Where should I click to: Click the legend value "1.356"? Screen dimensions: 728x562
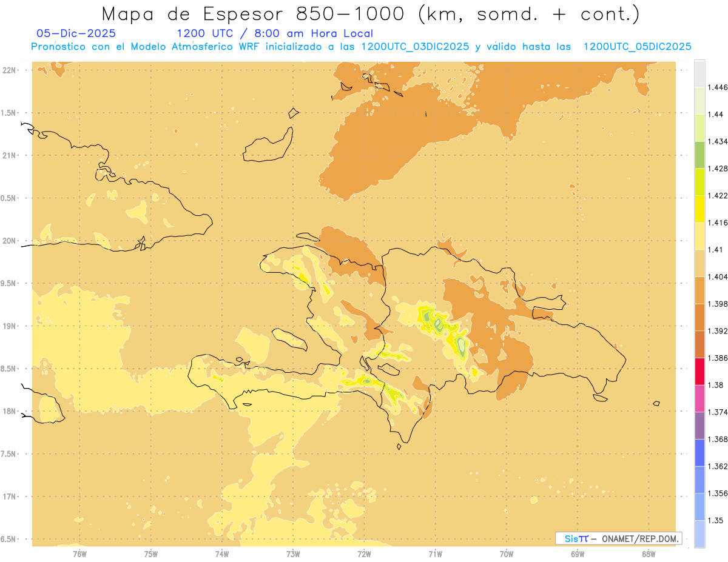pyautogui.click(x=718, y=493)
